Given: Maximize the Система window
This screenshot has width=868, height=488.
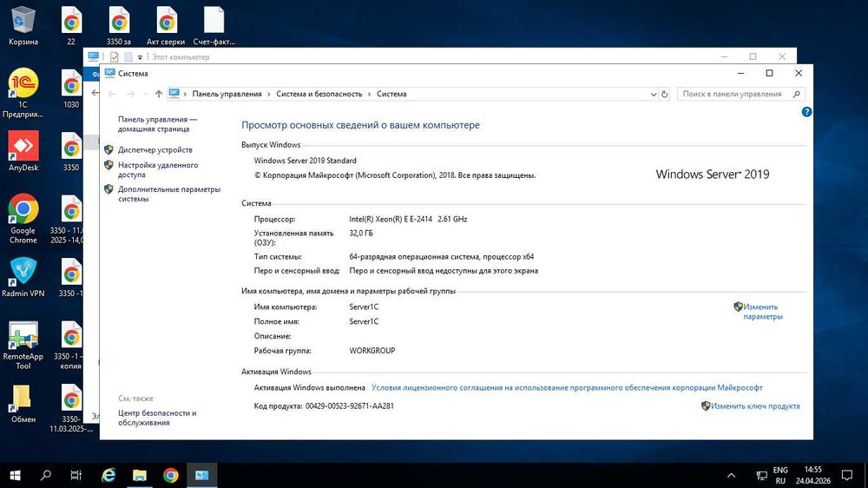Looking at the screenshot, I should tap(769, 73).
